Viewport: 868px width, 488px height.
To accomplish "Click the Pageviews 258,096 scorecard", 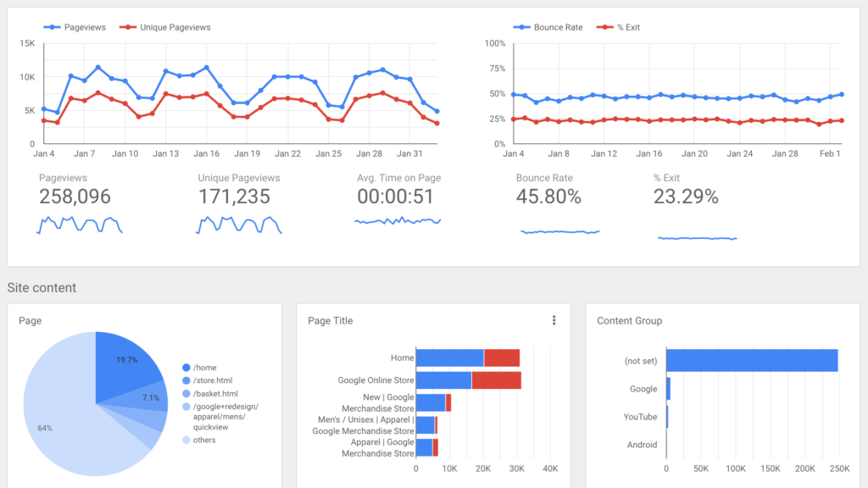I will pyautogui.click(x=75, y=196).
